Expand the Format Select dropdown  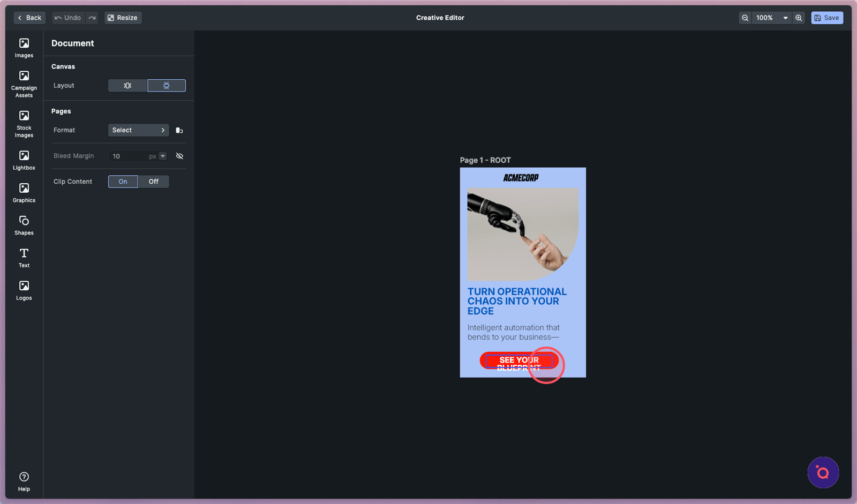(138, 130)
